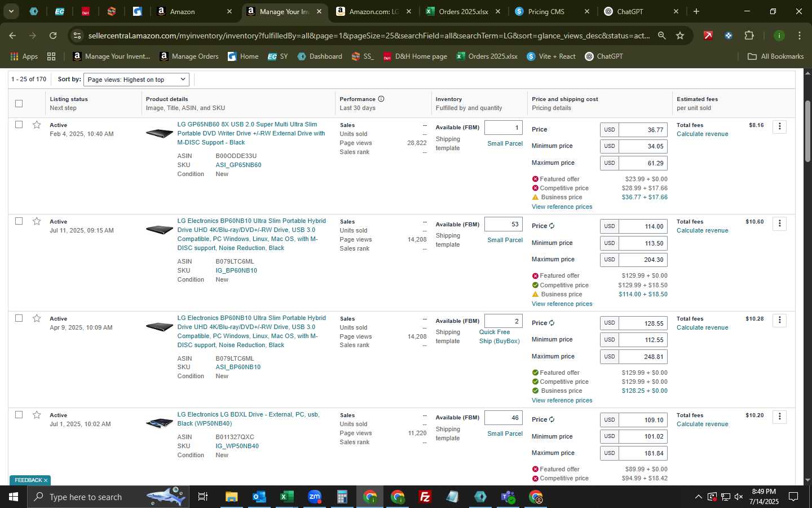Image resolution: width=812 pixels, height=508 pixels.
Task: Edit the price field showing 36.77
Action: (643, 130)
